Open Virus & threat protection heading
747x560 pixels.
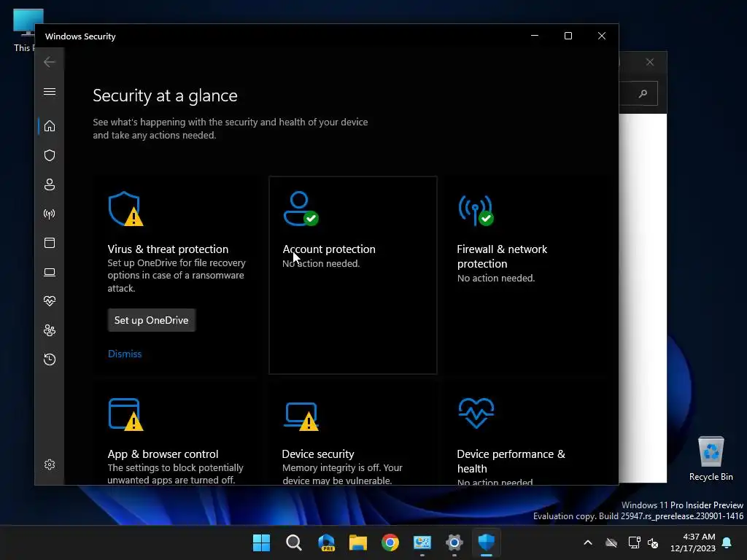[x=168, y=249]
